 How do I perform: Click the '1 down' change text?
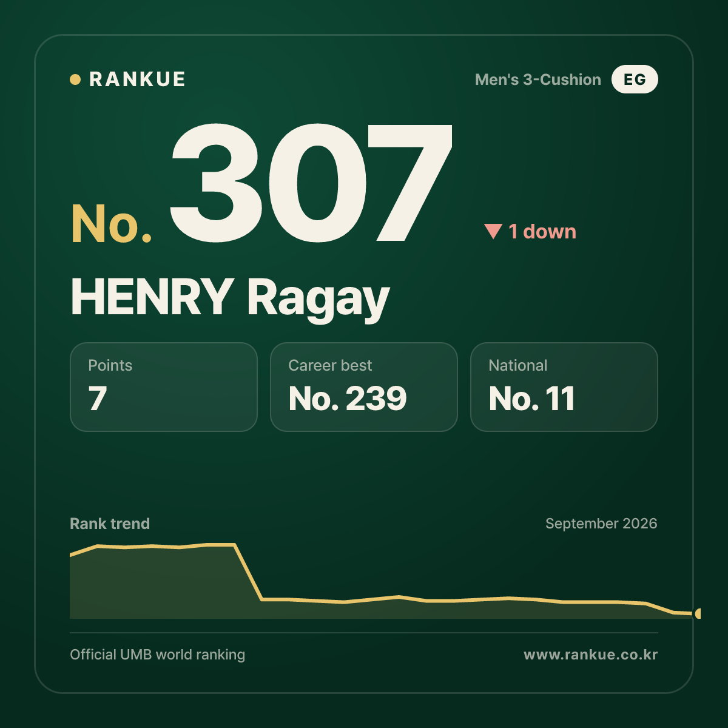click(542, 232)
